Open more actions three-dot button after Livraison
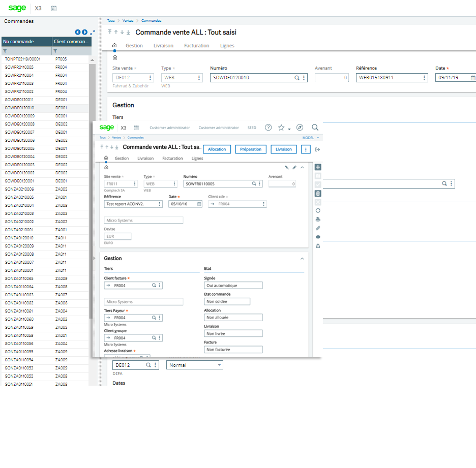 click(306, 149)
